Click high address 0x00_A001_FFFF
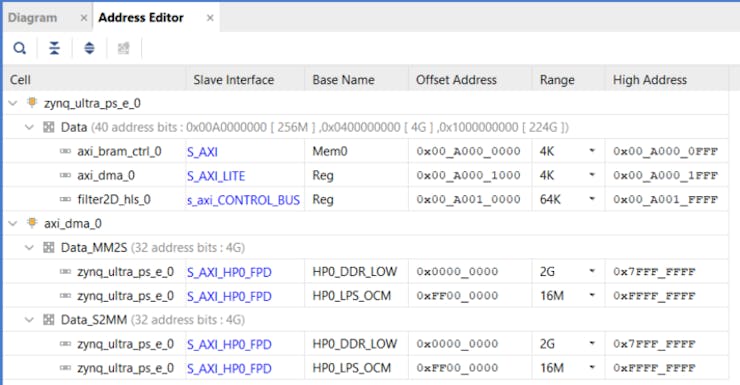This screenshot has height=385, width=740. (x=665, y=199)
